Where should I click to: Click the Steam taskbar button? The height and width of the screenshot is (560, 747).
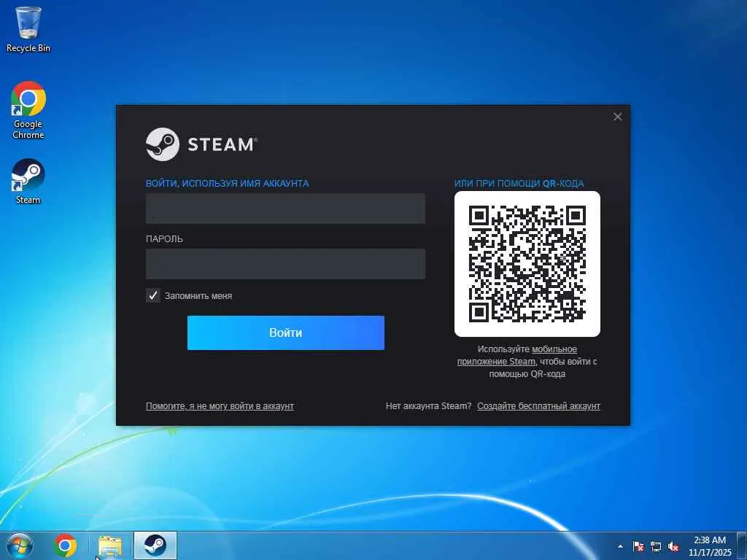click(155, 545)
